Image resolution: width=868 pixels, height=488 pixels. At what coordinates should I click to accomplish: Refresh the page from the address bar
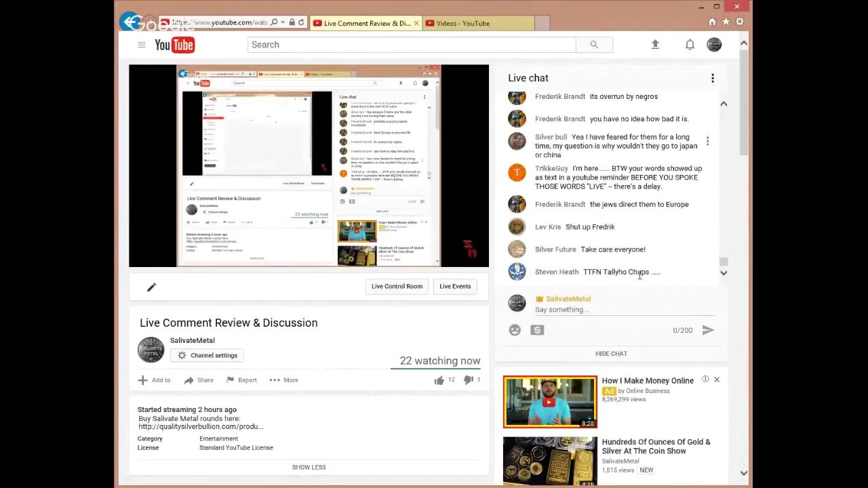pos(301,22)
